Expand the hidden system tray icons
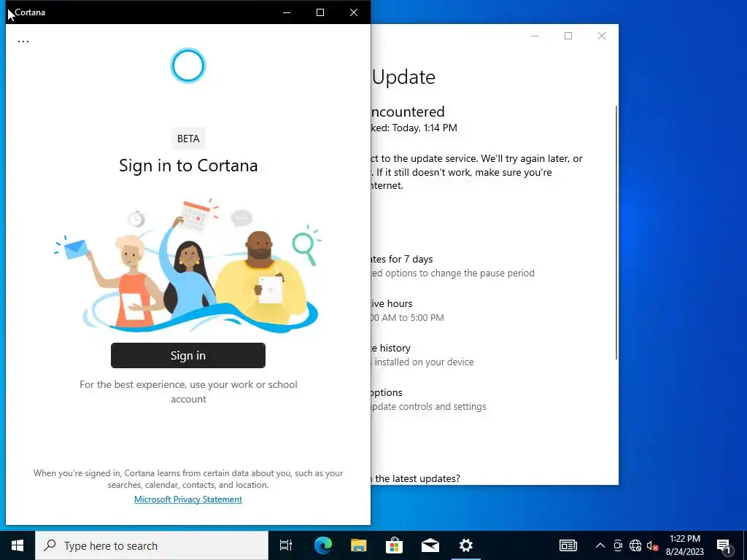Screen dimensions: 747x560 click(x=600, y=545)
